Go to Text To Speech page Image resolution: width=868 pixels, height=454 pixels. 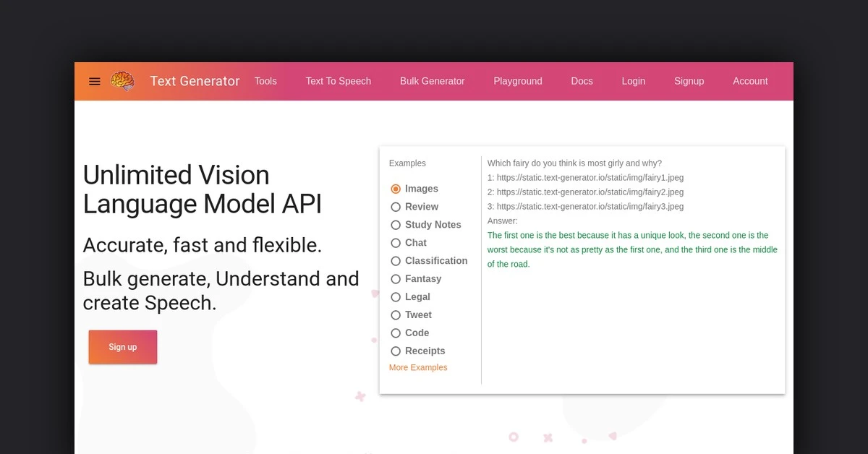click(x=338, y=82)
